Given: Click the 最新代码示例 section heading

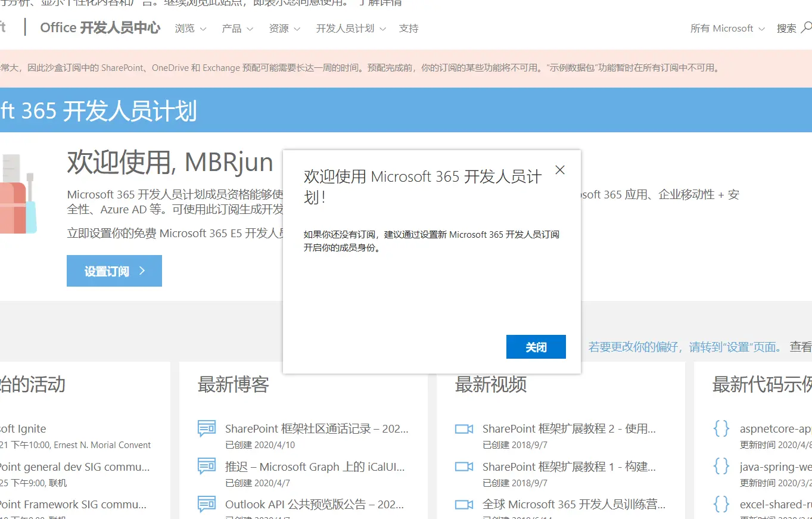Looking at the screenshot, I should [762, 384].
